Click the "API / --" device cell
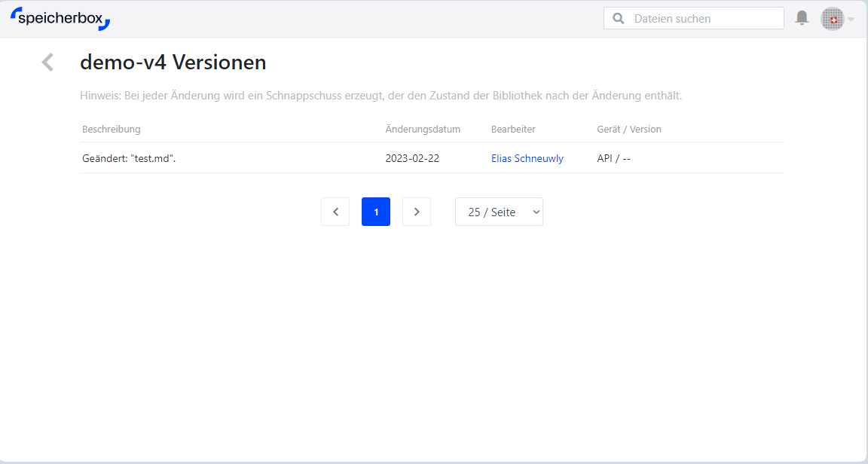This screenshot has width=868, height=464. click(x=613, y=159)
